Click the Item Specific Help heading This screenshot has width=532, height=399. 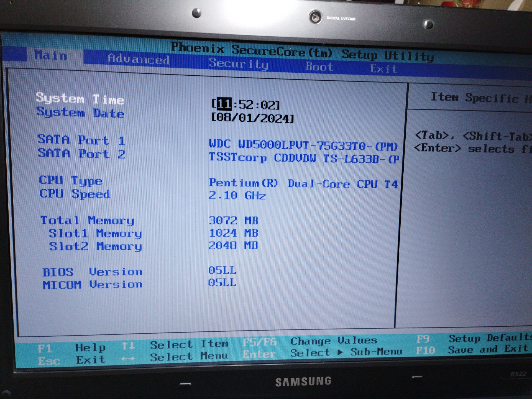click(x=481, y=98)
